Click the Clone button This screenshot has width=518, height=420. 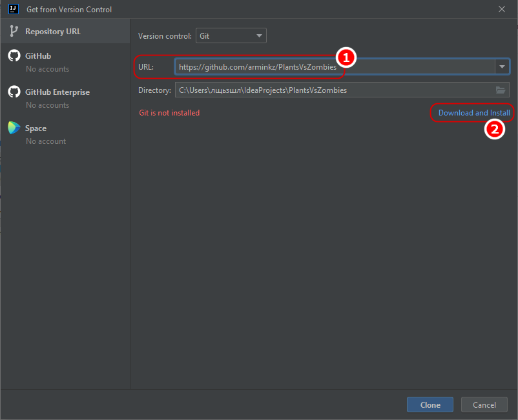[430, 405]
